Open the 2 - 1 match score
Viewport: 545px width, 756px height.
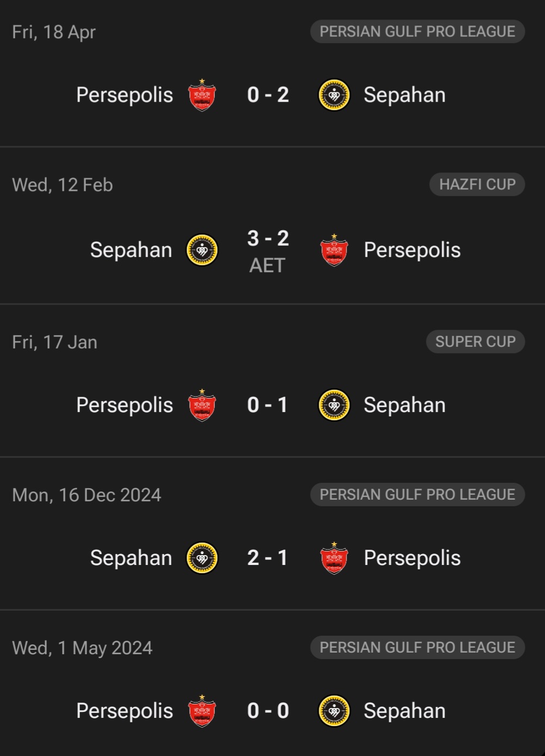pyautogui.click(x=267, y=558)
